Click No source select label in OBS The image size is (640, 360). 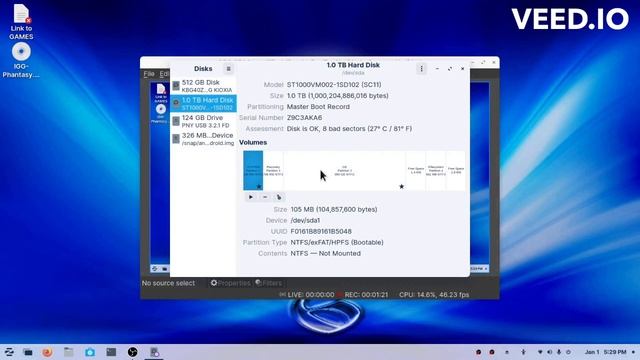[x=168, y=283]
